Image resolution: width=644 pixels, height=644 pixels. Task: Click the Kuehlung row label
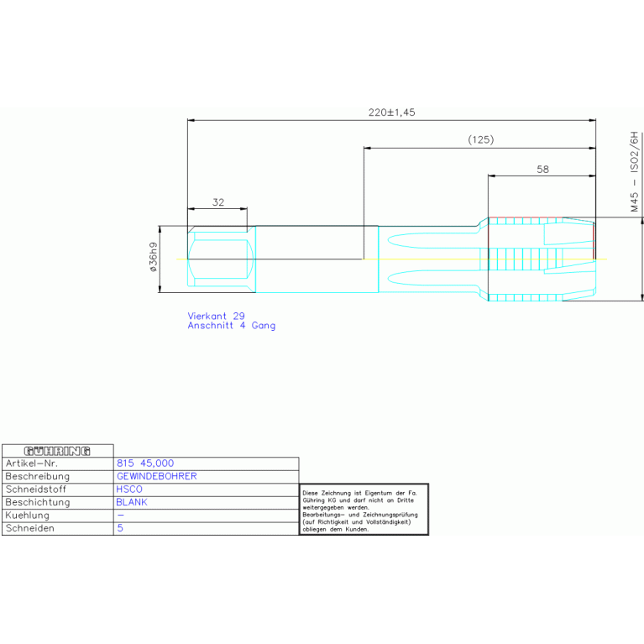pyautogui.click(x=28, y=516)
